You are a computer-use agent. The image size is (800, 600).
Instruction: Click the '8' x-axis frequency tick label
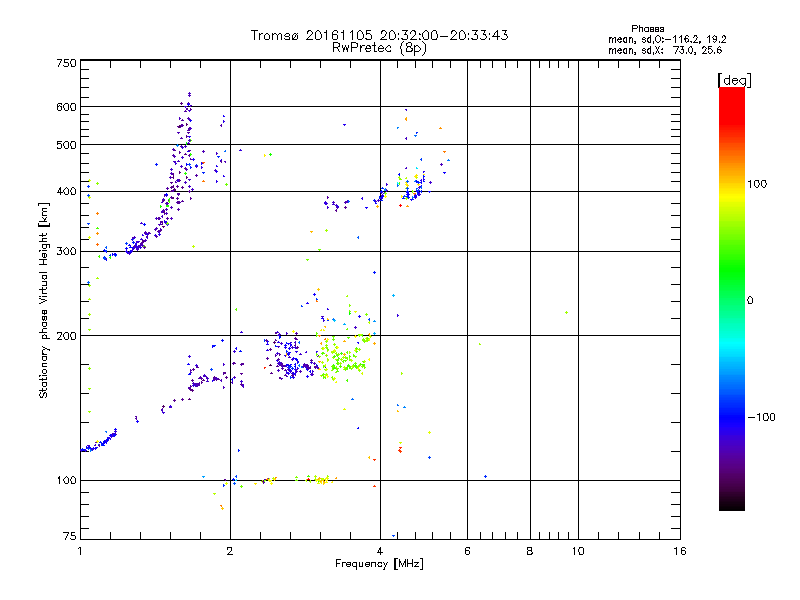pos(530,551)
